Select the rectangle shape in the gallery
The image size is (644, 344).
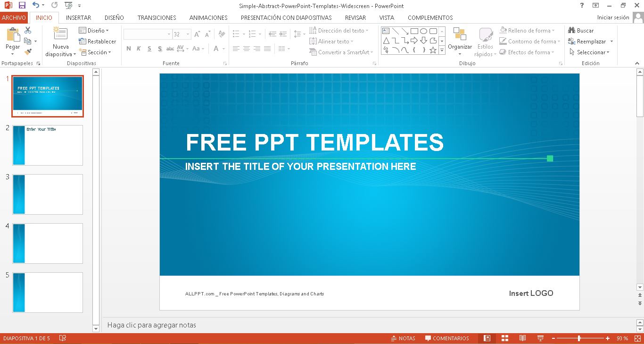pyautogui.click(x=413, y=30)
